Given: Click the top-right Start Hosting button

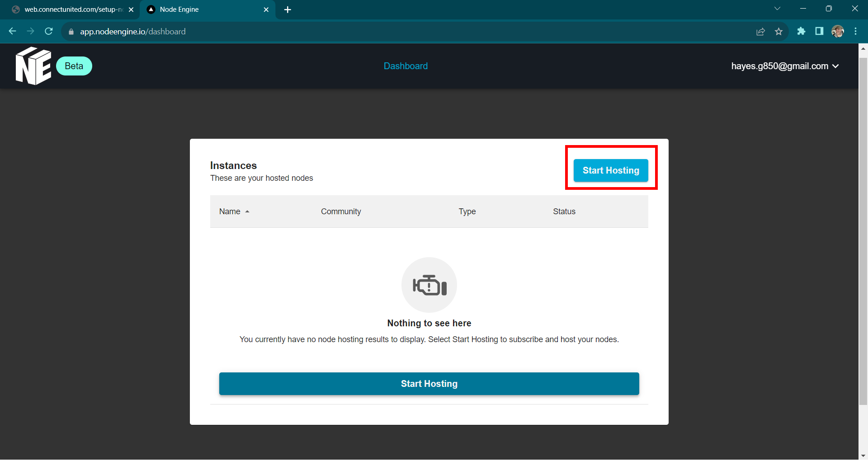Looking at the screenshot, I should click(x=611, y=170).
